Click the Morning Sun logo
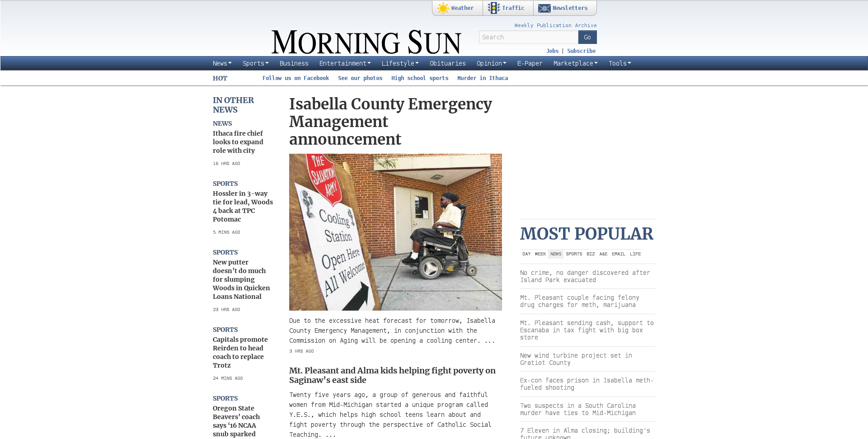The width and height of the screenshot is (868, 439). tap(366, 42)
